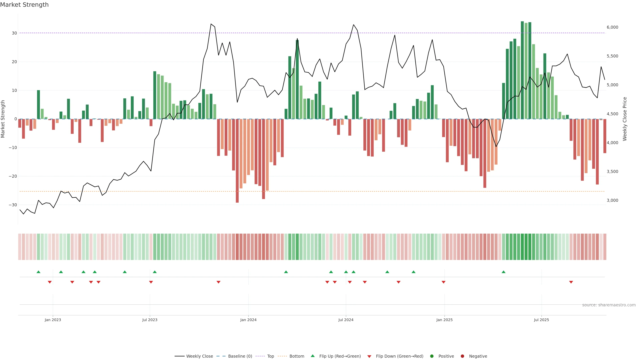The height and width of the screenshot is (362, 644).
Task: Click the Jan 2024 x-axis label
Action: coord(248,320)
